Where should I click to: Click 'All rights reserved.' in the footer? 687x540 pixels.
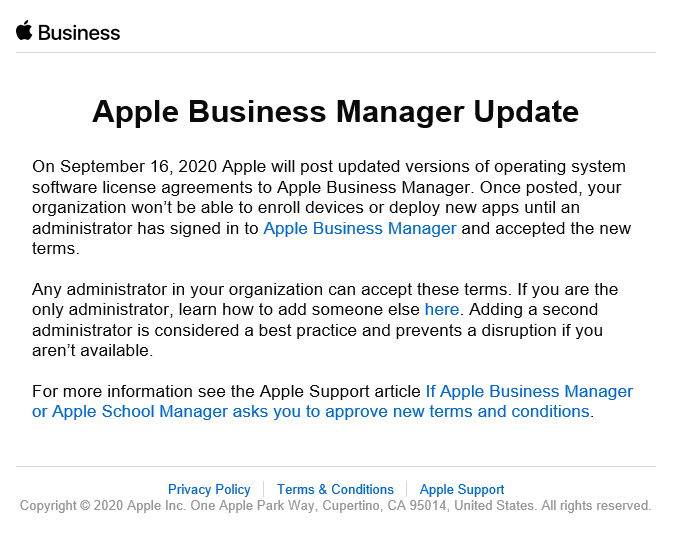pyautogui.click(x=596, y=505)
